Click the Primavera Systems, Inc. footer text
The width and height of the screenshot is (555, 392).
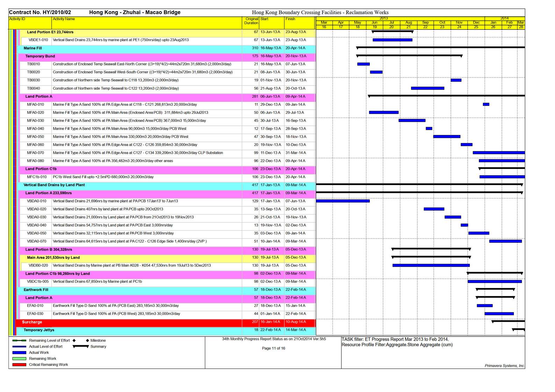click(505, 366)
